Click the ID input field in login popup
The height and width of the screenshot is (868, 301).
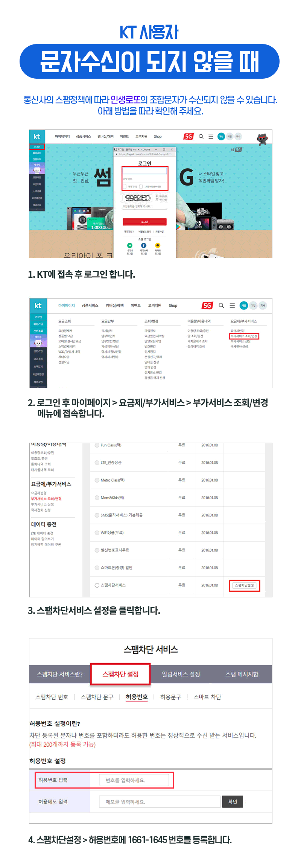coord(144,171)
